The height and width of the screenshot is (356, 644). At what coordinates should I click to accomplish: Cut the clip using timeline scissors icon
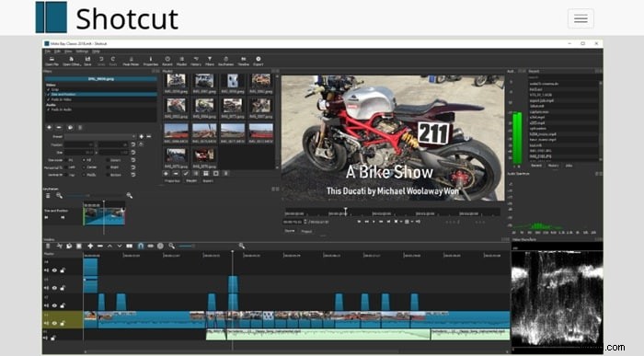[60, 246]
